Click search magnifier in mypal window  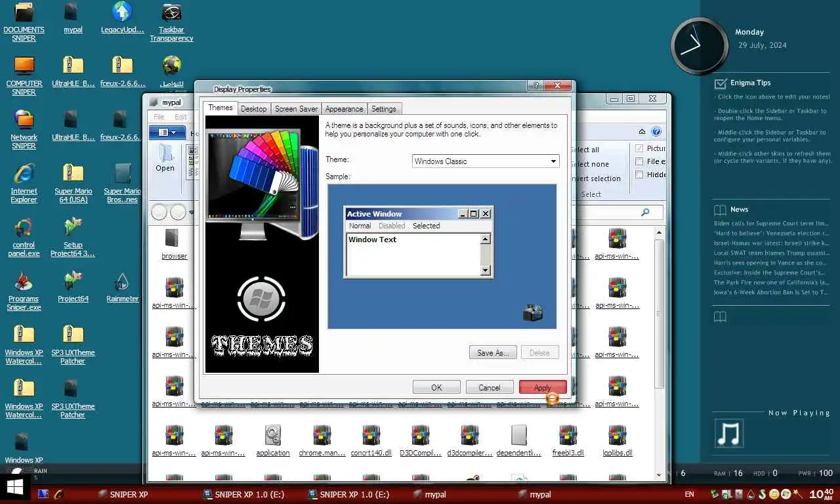click(645, 212)
